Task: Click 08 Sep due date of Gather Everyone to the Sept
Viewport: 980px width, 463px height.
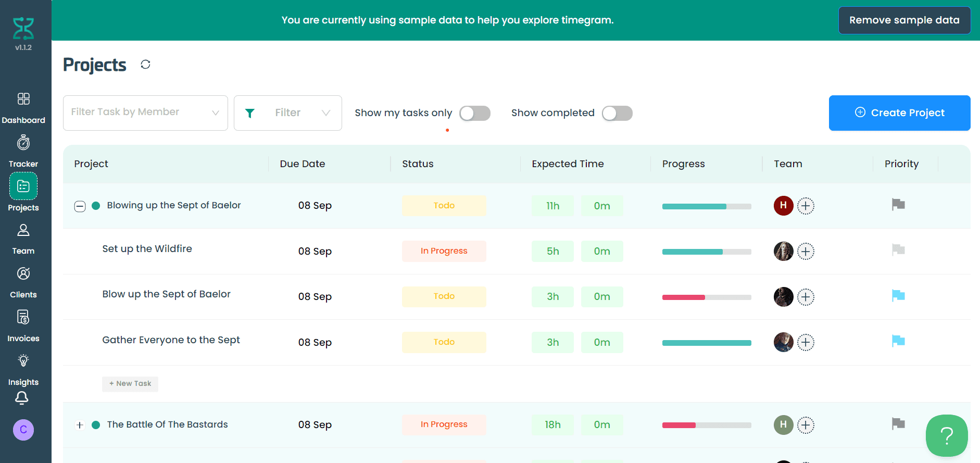Action: click(315, 342)
